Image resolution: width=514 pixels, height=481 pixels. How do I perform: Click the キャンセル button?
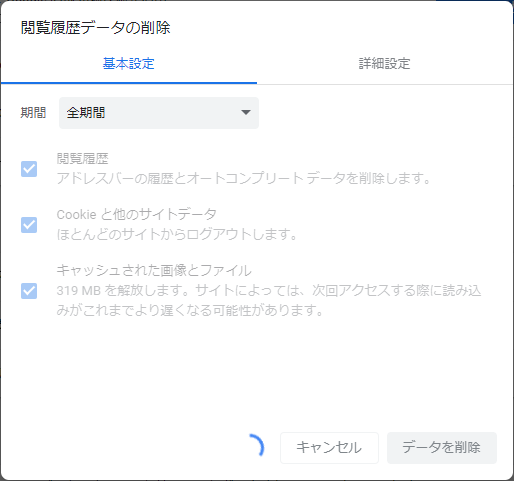(329, 448)
